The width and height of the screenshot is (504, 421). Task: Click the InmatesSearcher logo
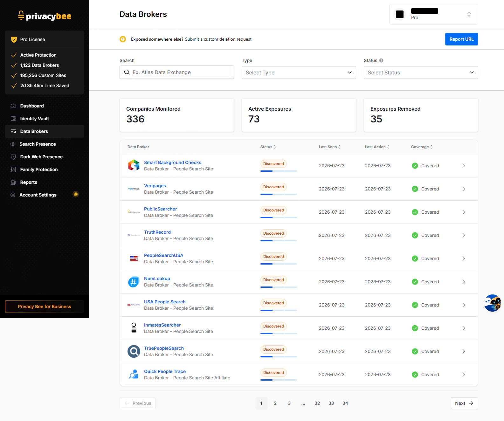point(134,328)
